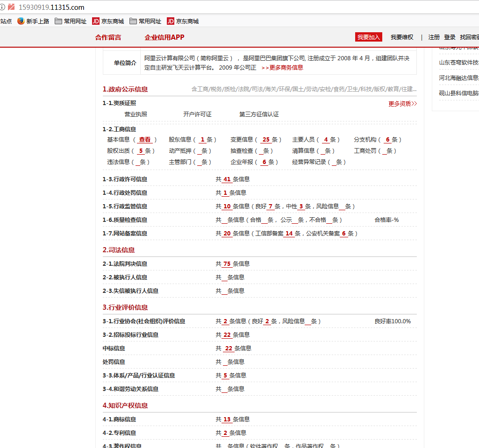This screenshot has width=479, height=448.
Task: Click 更多资质>> link
Action: click(x=403, y=104)
